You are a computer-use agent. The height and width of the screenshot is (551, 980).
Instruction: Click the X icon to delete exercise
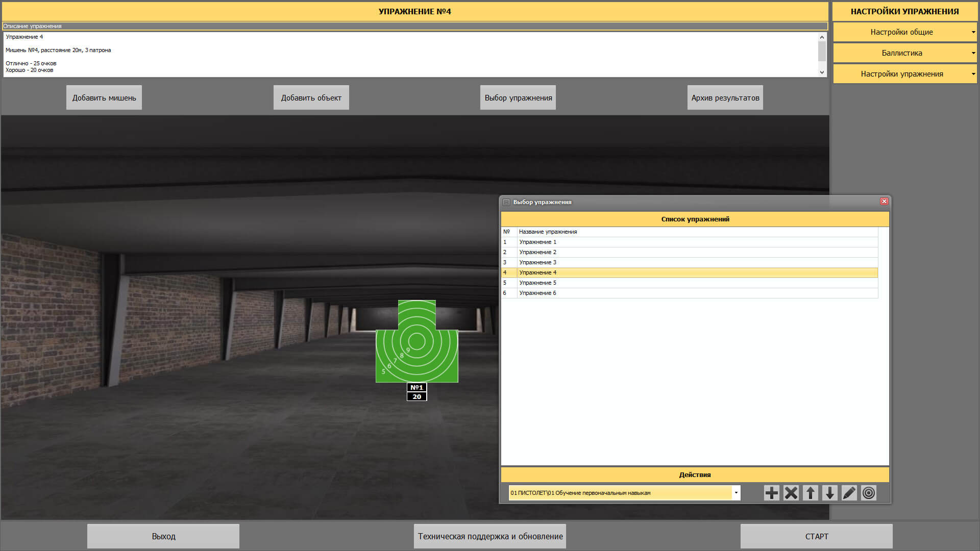pos(791,493)
